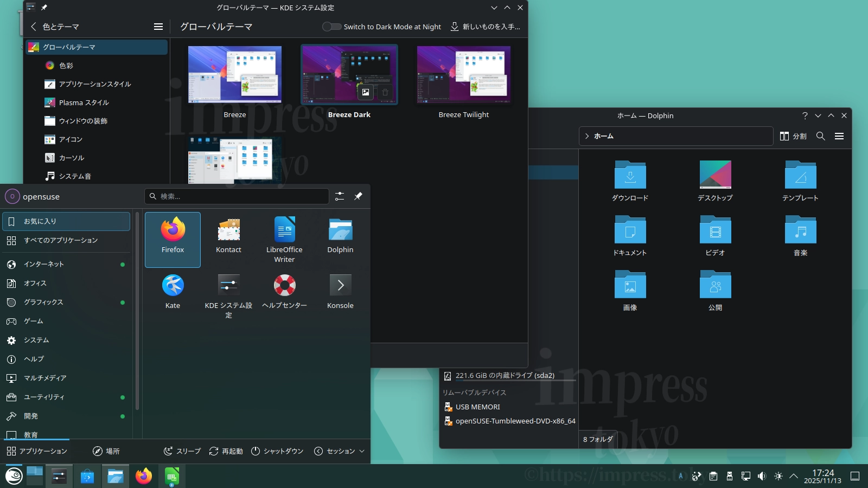Click the search icon in Dolphin's toolbar
Viewport: 868px width, 488px height.
coord(821,136)
